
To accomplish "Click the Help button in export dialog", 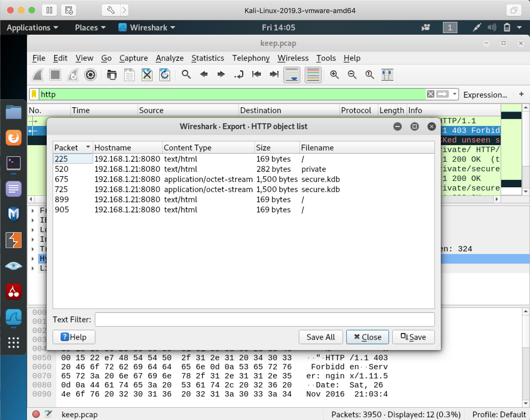I will 74,337.
